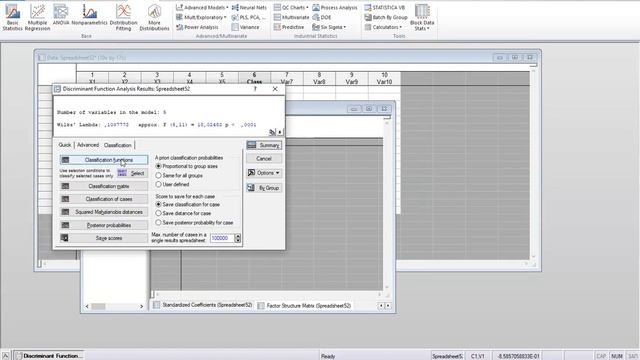Open PLS, PCA module

[x=249, y=17]
